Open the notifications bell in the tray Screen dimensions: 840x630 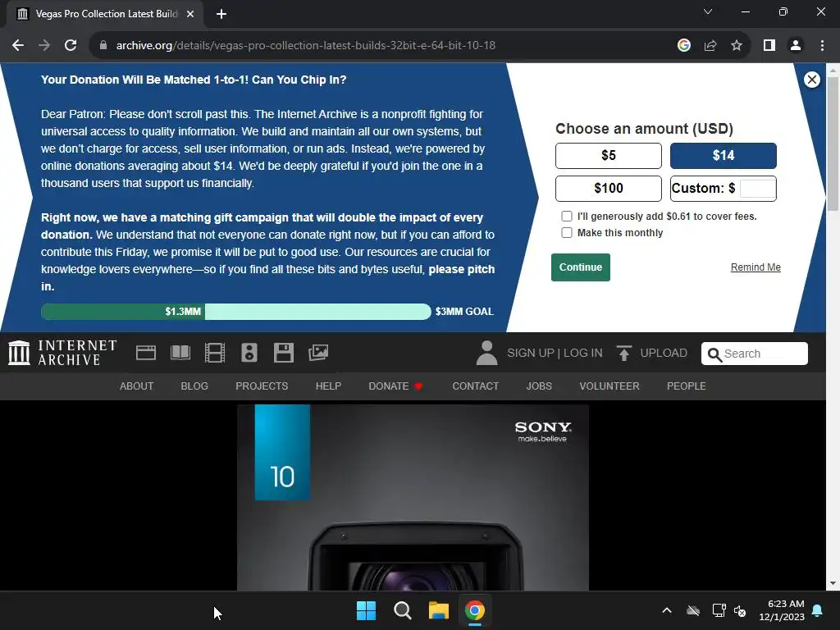(x=818, y=610)
